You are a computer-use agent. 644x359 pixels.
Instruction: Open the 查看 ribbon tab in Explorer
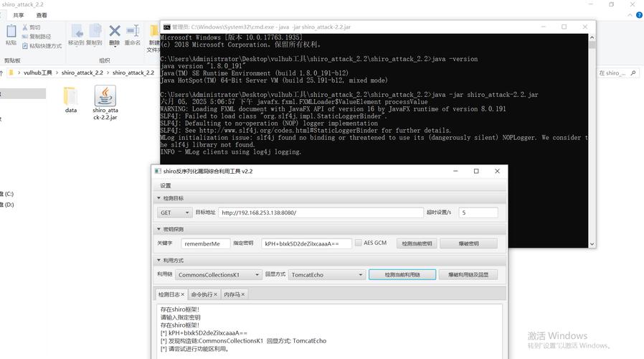click(x=42, y=15)
